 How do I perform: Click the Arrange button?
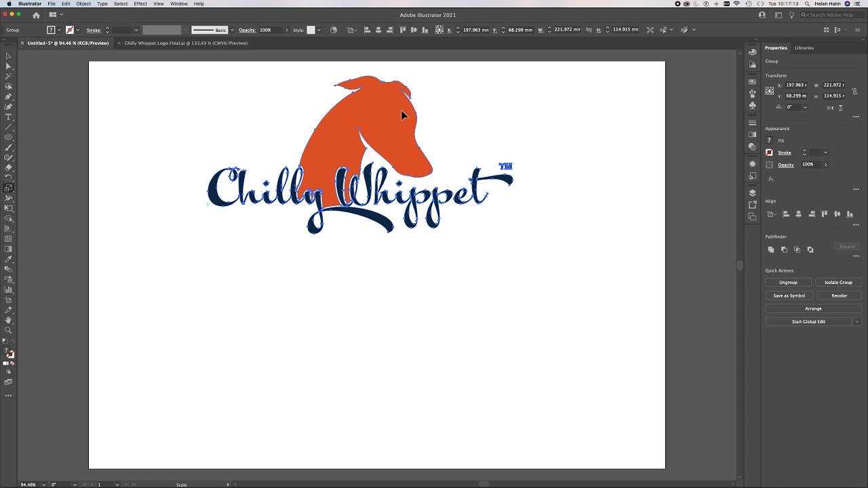coord(813,308)
